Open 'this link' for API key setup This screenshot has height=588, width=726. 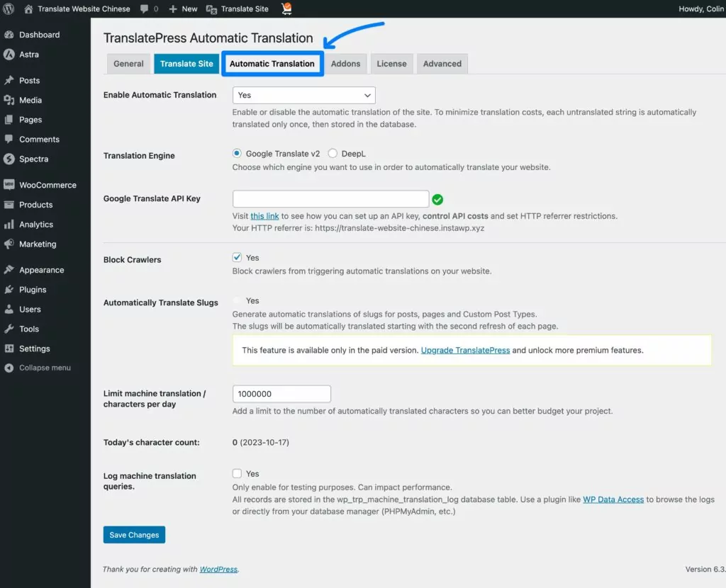click(265, 216)
